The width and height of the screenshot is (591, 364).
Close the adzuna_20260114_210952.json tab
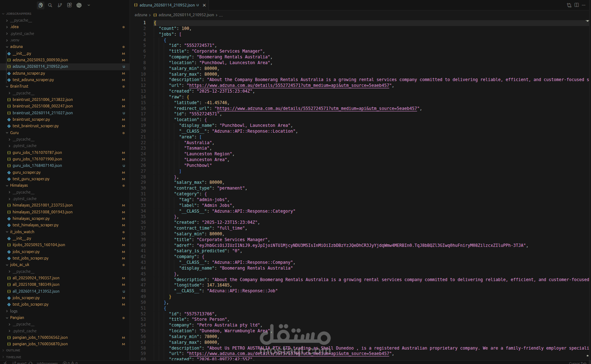(204, 5)
